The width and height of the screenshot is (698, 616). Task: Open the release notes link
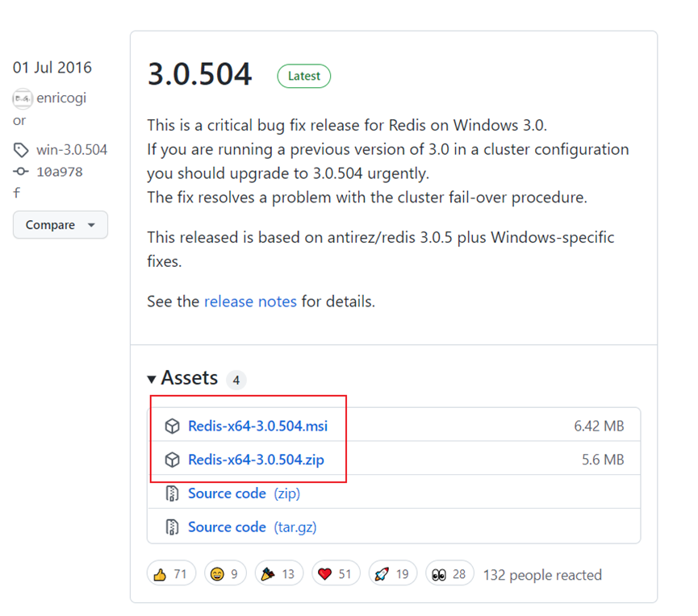(250, 302)
